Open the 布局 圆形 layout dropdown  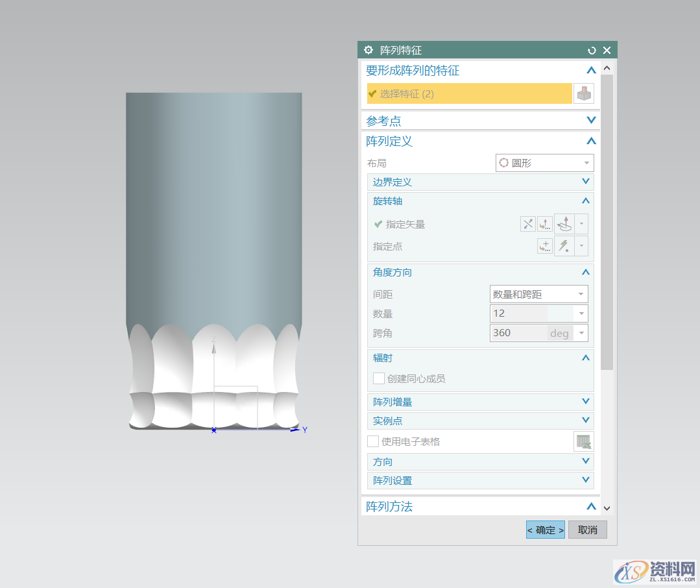pos(544,163)
